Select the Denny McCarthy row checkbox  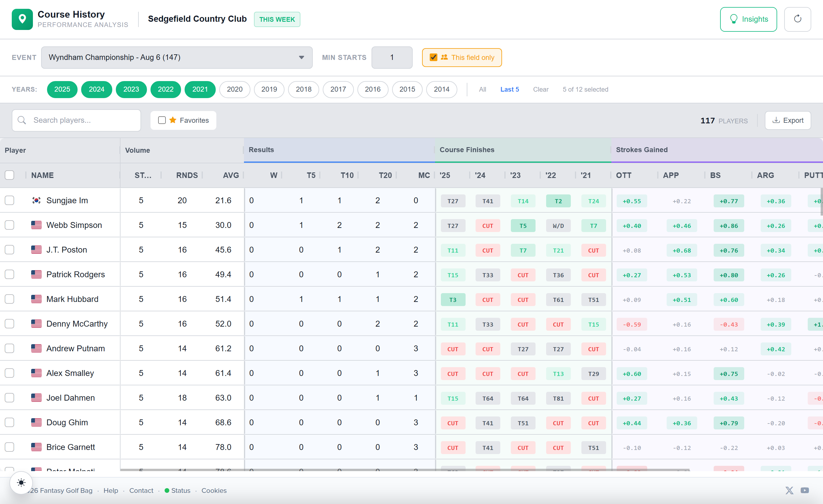(9, 324)
